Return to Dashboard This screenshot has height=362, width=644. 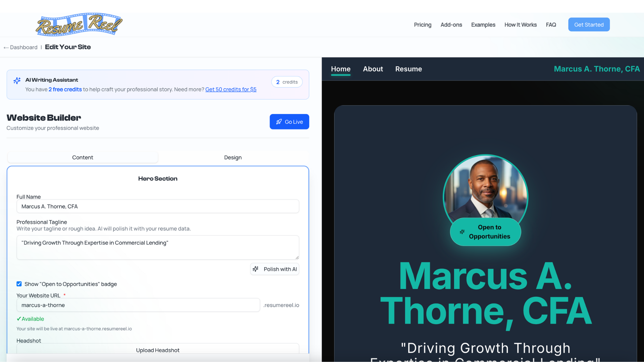(x=20, y=47)
